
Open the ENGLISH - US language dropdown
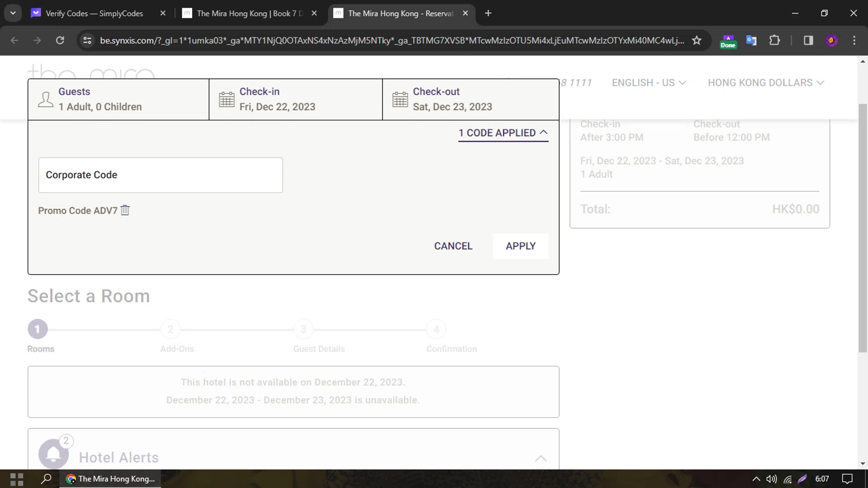pos(649,83)
